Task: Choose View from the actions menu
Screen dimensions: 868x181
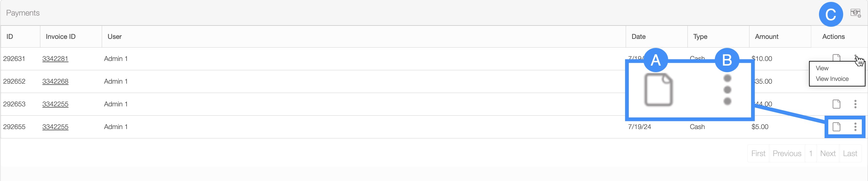Action: click(x=822, y=68)
